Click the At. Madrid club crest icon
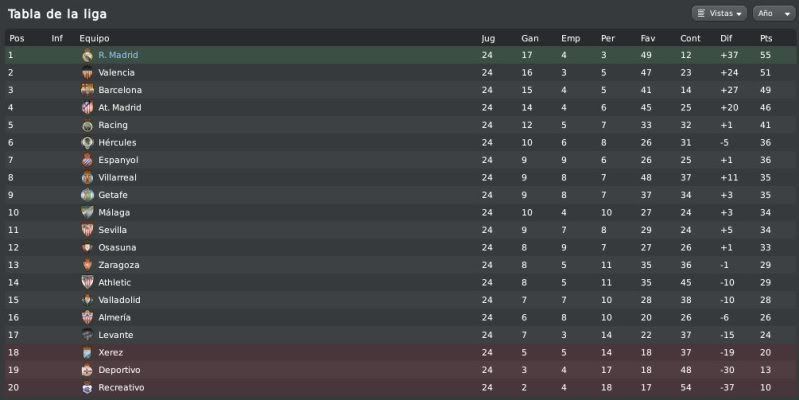Screen dimensions: 799x400 pos(87,108)
